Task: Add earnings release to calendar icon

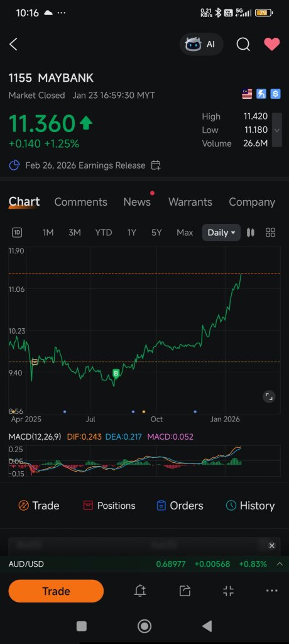Action: [156, 165]
